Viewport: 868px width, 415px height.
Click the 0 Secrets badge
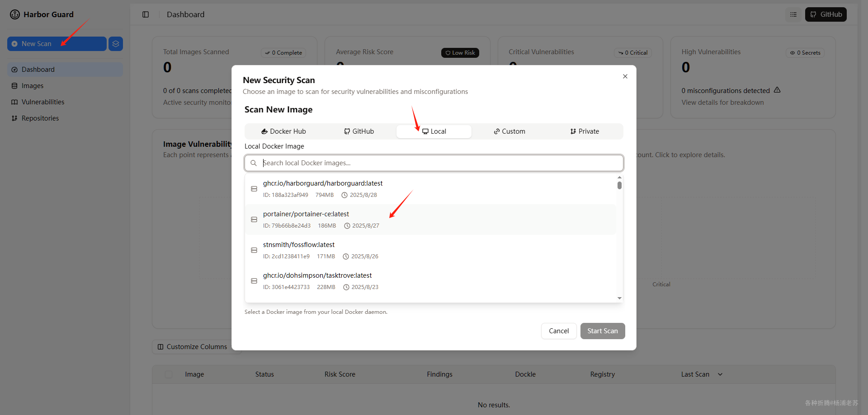pyautogui.click(x=805, y=53)
